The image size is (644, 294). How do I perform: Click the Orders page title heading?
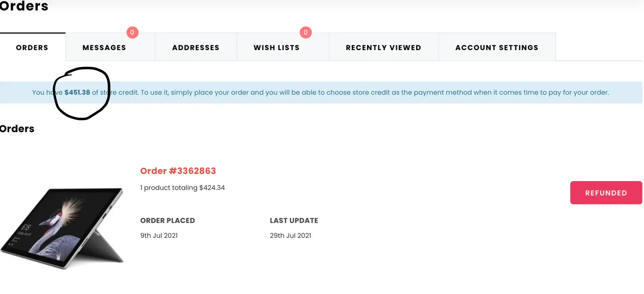pos(24,6)
